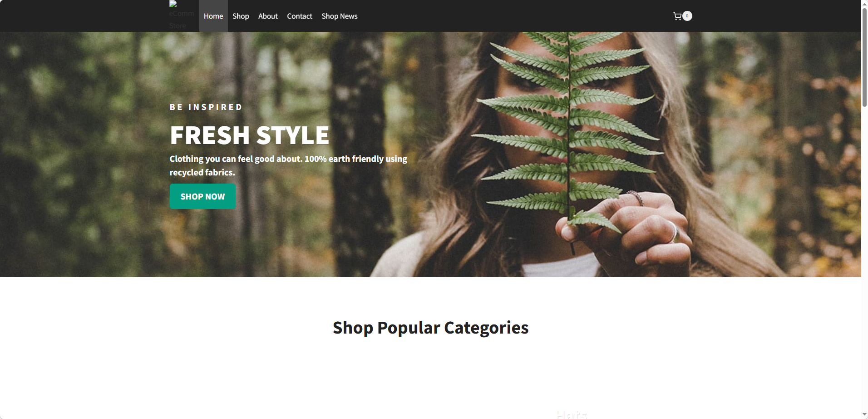The width and height of the screenshot is (868, 419).
Task: Select the faint Hats category label
Action: [x=572, y=414]
